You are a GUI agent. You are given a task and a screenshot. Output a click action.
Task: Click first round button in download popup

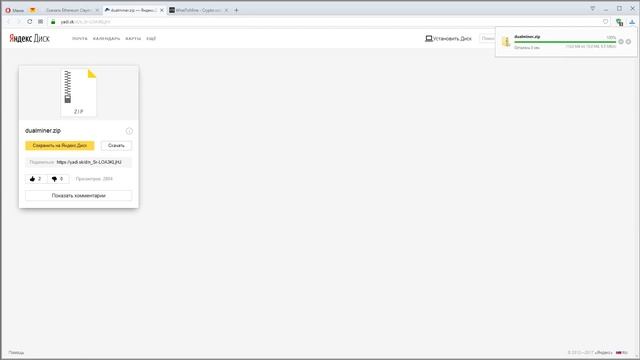click(x=621, y=42)
